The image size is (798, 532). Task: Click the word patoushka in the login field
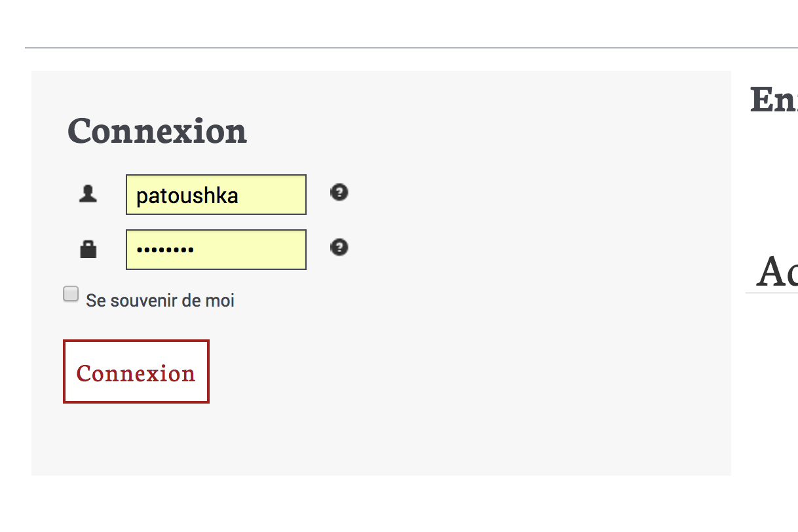coord(187,195)
